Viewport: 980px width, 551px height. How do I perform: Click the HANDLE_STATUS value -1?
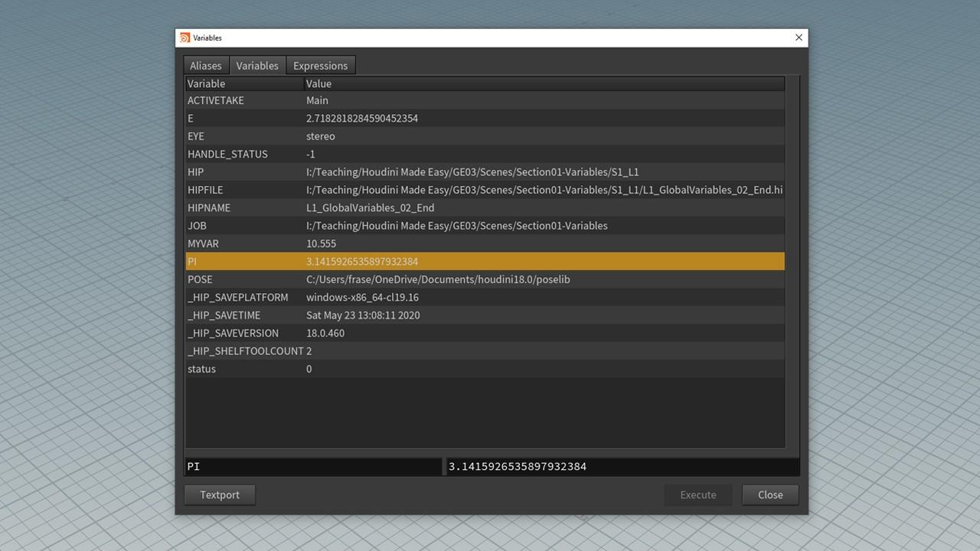[x=311, y=154]
